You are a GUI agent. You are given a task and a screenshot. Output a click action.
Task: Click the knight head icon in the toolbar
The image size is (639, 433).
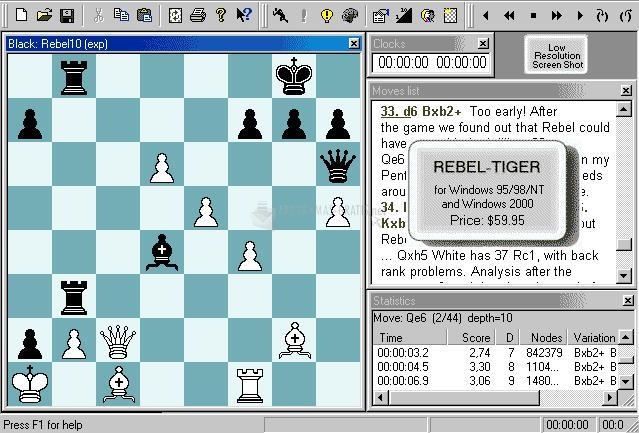(427, 15)
